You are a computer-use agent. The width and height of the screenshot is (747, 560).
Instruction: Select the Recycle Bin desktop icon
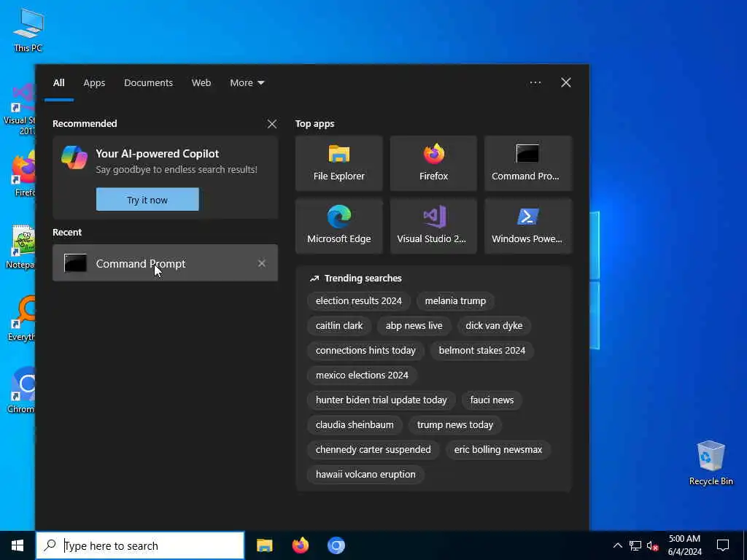pyautogui.click(x=711, y=463)
